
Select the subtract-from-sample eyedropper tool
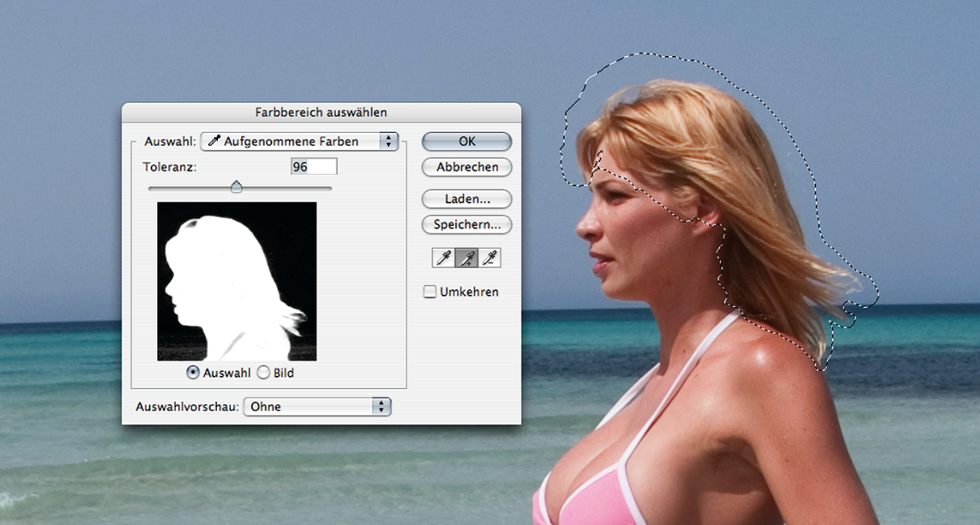[x=489, y=258]
